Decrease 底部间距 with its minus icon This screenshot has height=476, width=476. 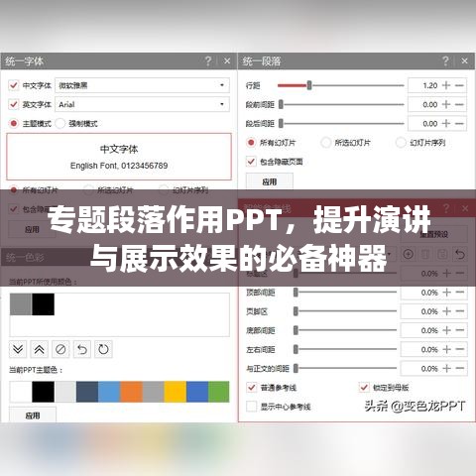460,330
